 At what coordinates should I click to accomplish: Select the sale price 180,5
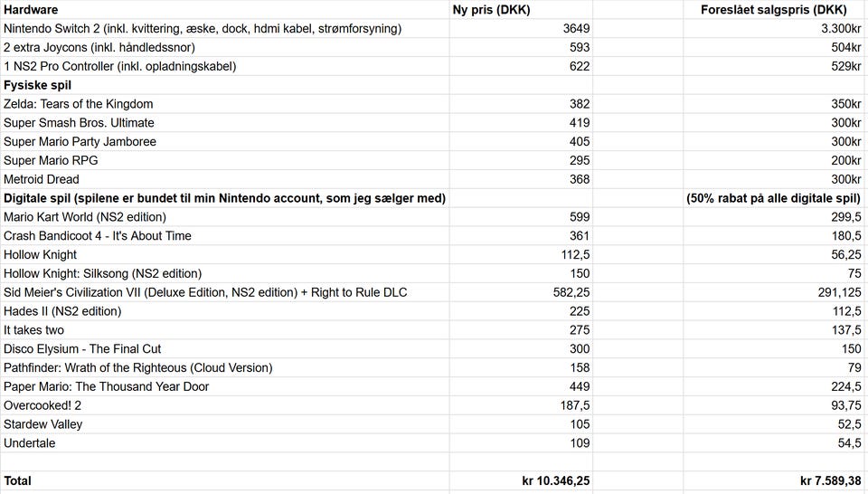pos(775,235)
